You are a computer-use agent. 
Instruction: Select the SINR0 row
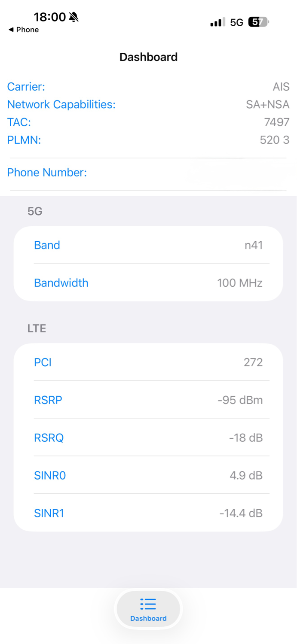pos(148,475)
